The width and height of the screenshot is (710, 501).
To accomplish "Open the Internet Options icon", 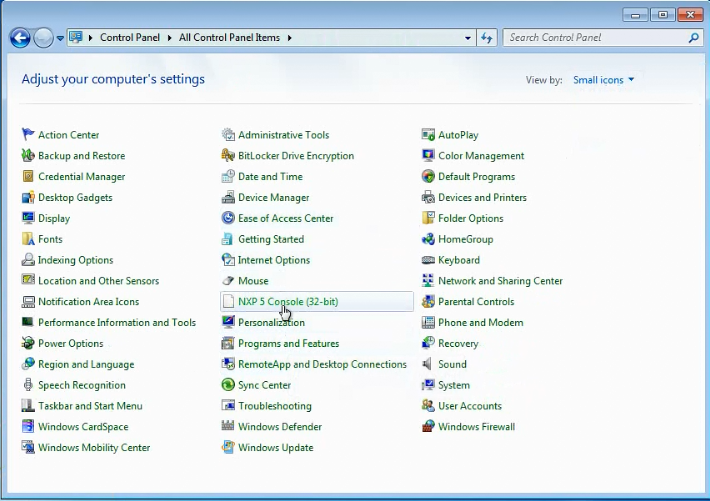I will (x=228, y=259).
